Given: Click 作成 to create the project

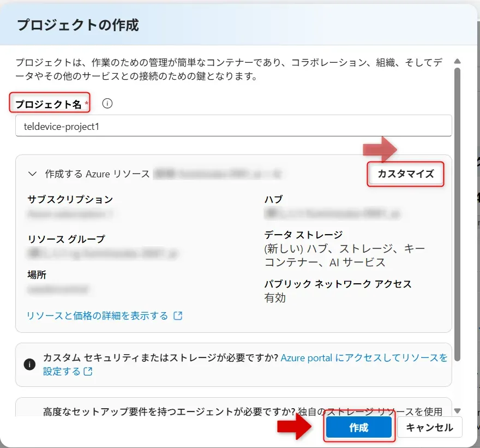Looking at the screenshot, I should tap(359, 428).
